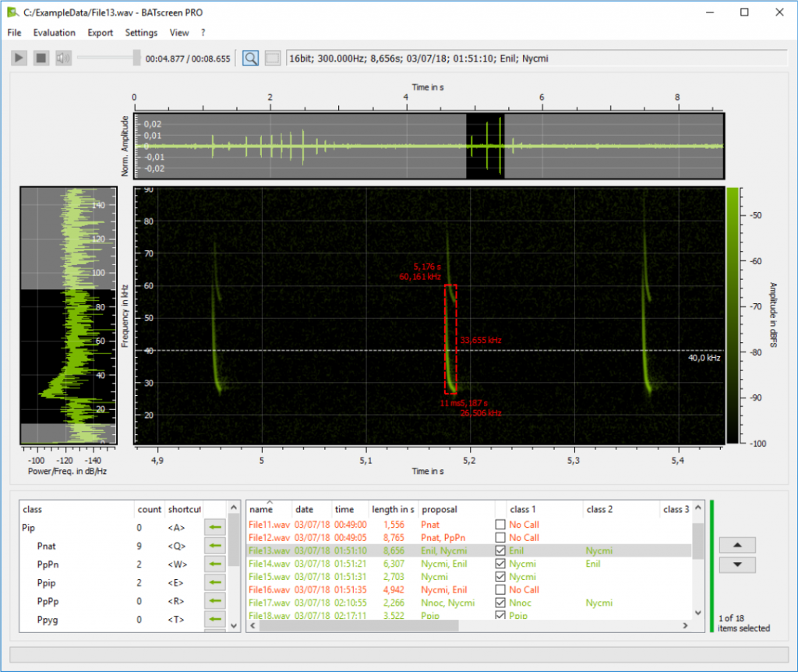Open the Export menu
This screenshot has height=672, width=798.
[101, 33]
